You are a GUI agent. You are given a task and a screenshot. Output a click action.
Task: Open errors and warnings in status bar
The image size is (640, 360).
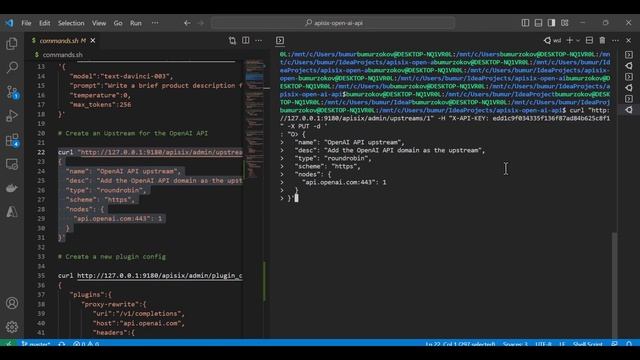pyautogui.click(x=86, y=344)
